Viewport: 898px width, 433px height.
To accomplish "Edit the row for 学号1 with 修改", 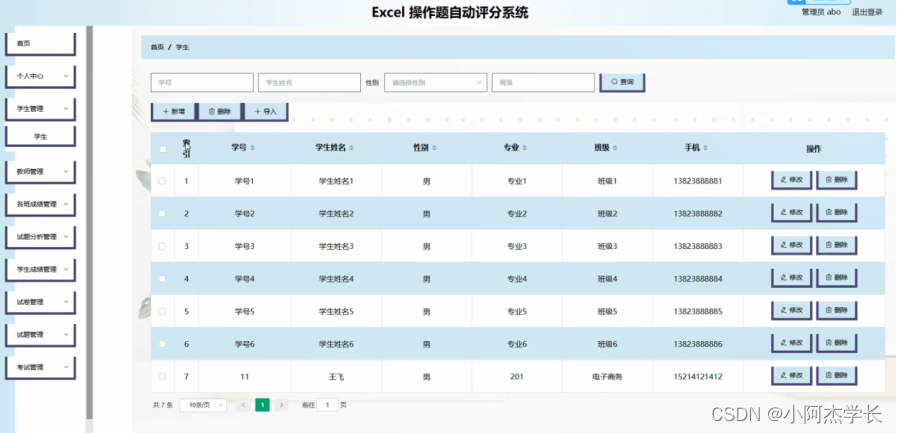I will click(x=792, y=180).
